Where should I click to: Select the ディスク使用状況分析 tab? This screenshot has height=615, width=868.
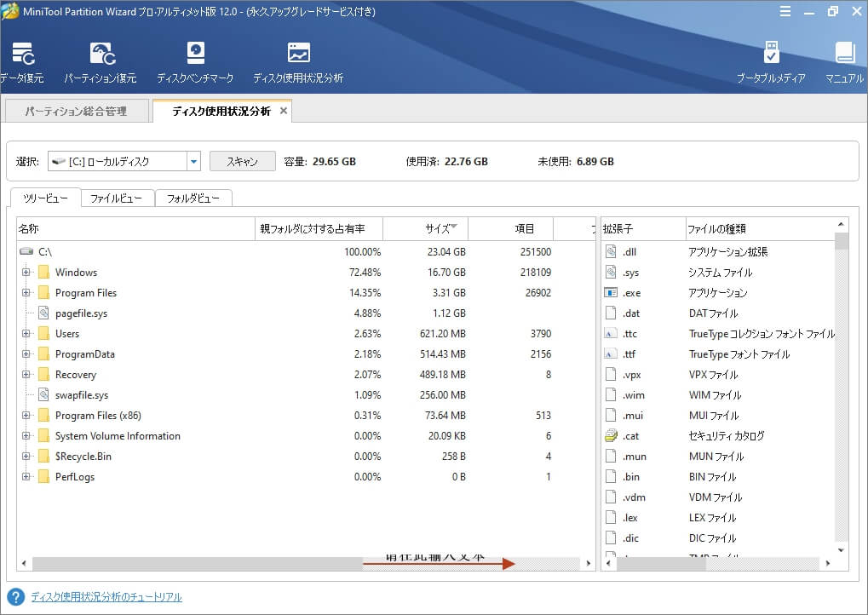point(221,111)
